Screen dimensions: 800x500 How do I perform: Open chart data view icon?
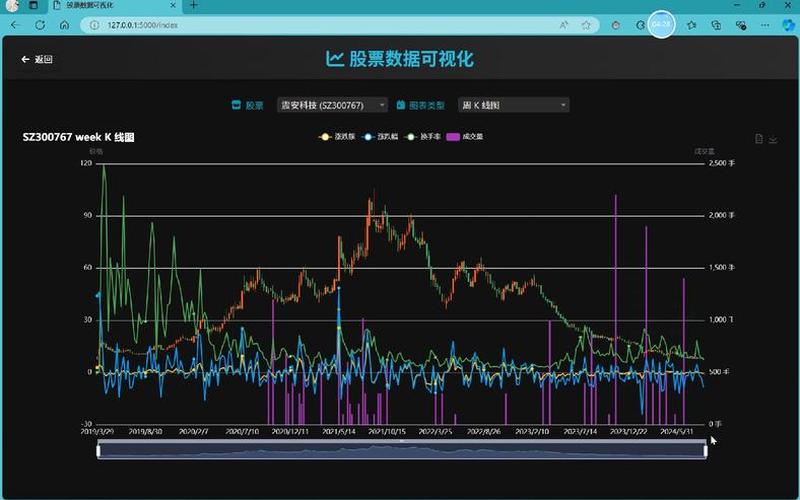pyautogui.click(x=759, y=139)
